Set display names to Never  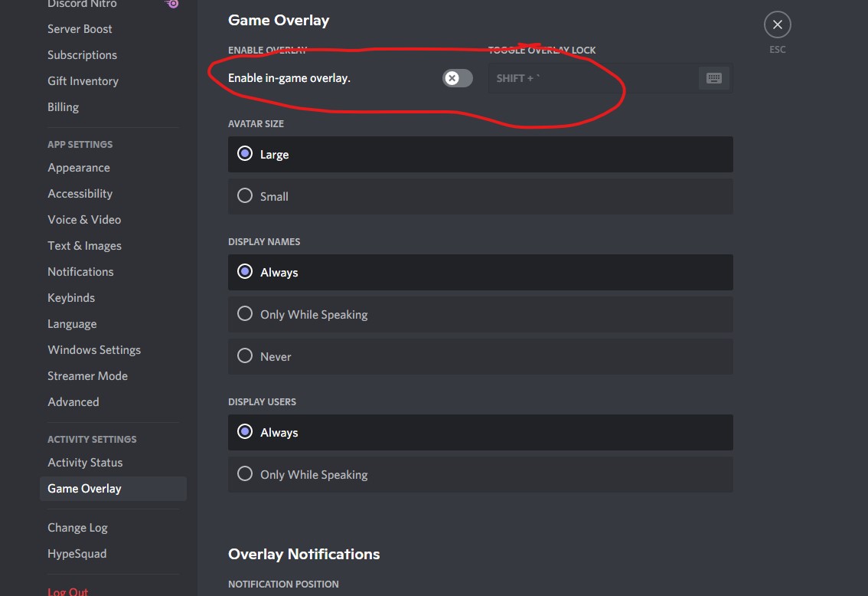[245, 356]
